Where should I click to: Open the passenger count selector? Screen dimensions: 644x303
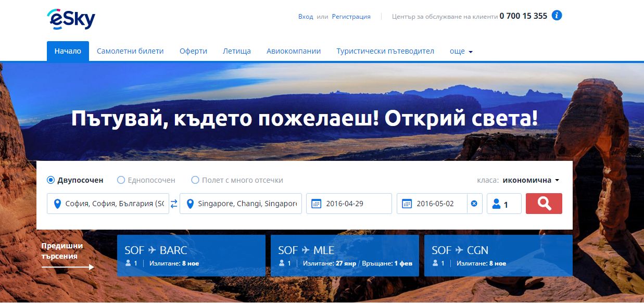click(504, 204)
